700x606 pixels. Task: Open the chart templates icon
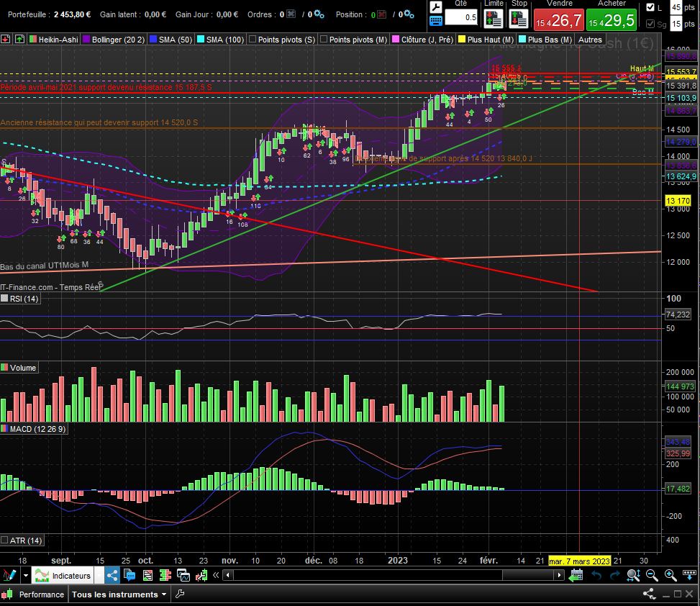147,575
